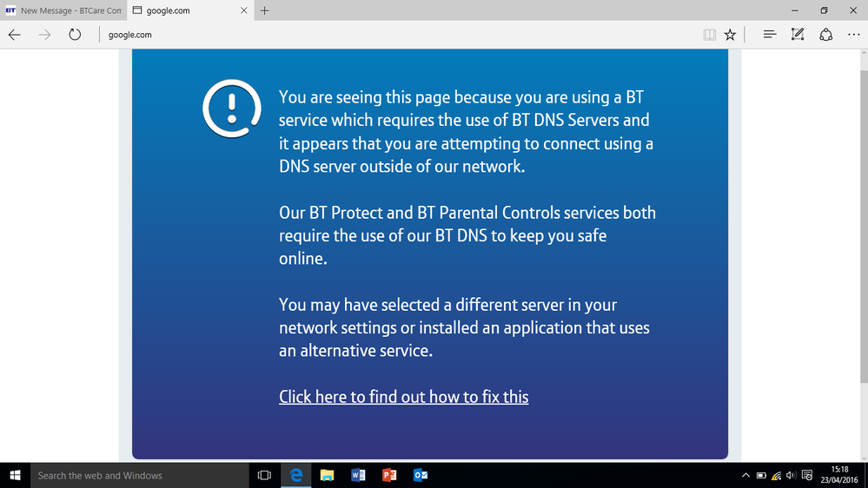
Task: Switch to New Message - BTCare tab
Action: [x=63, y=10]
